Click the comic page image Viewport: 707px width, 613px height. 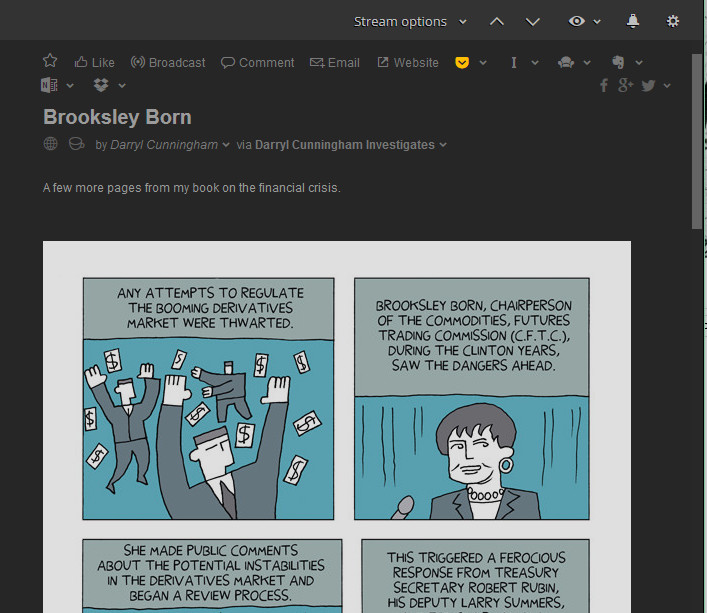(x=337, y=426)
